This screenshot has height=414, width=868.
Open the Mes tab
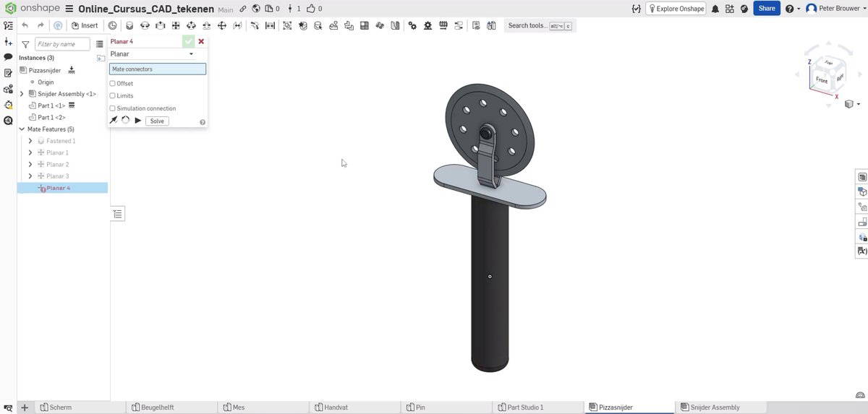(264, 407)
